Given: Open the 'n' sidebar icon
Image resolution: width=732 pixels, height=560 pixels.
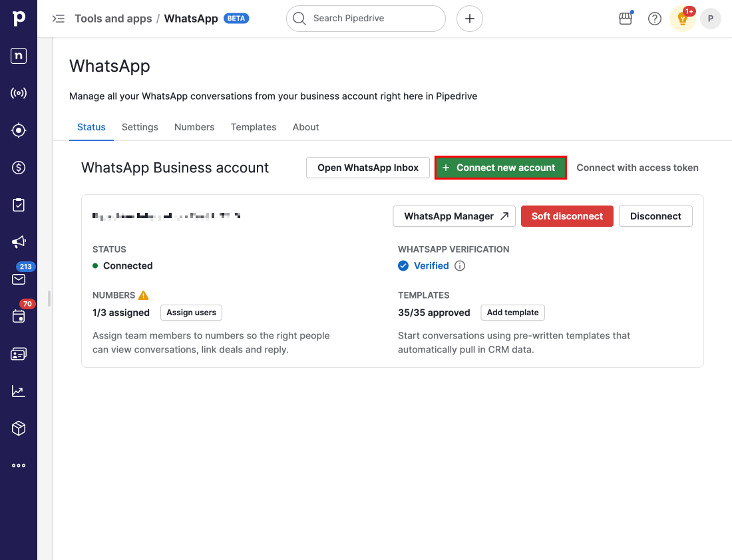Looking at the screenshot, I should [18, 55].
